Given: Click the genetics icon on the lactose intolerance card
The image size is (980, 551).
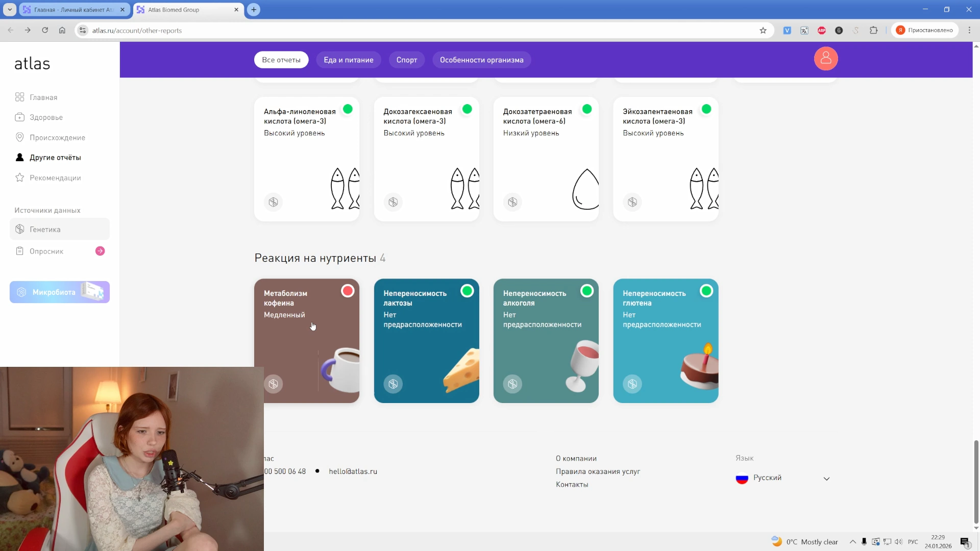Looking at the screenshot, I should (393, 384).
